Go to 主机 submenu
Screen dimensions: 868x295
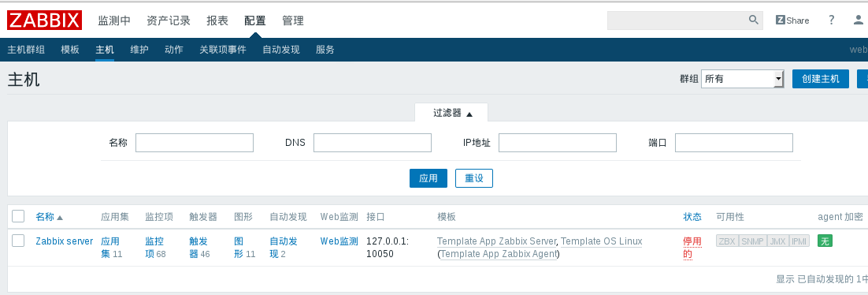105,50
